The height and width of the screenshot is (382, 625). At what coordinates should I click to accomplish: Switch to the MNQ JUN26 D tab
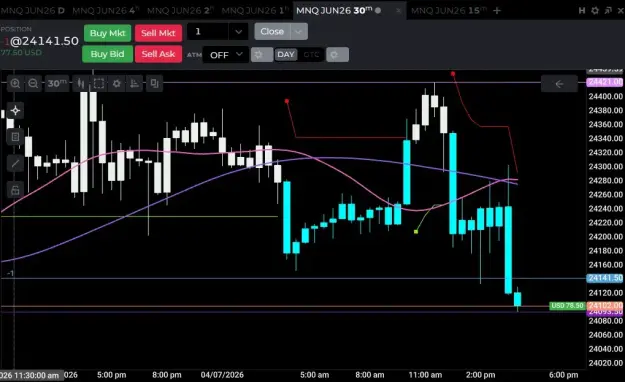[x=33, y=10]
